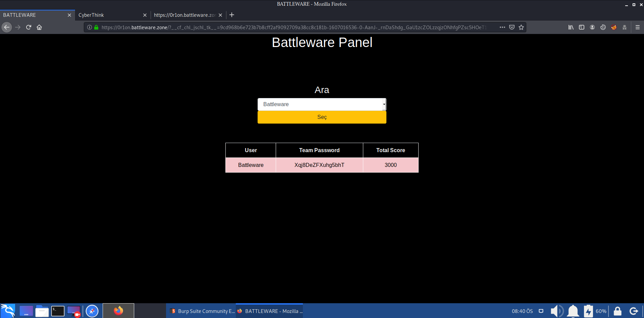Viewport: 644px width, 318px height.
Task: Switch to the 0r1on.battleware.zone tab
Action: click(x=184, y=15)
